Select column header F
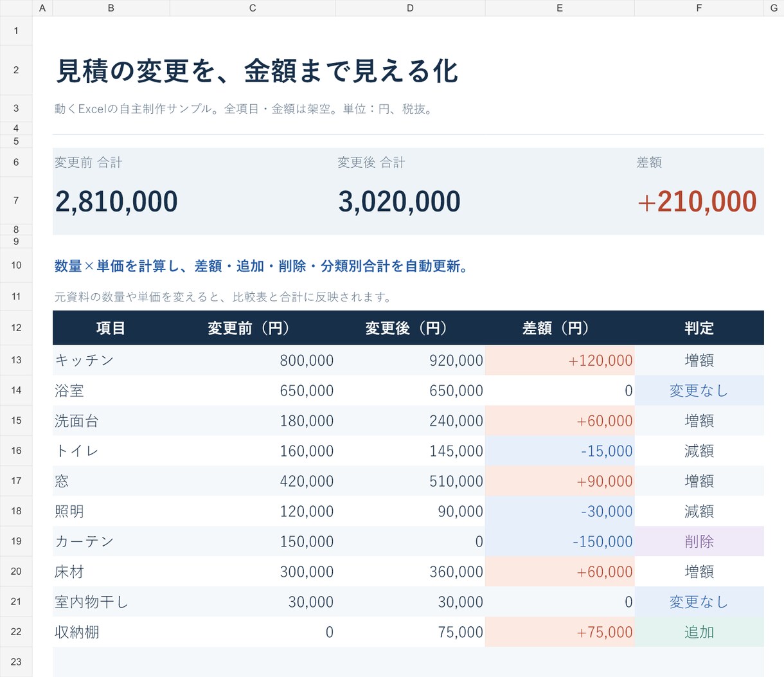The height and width of the screenshot is (677, 784). (x=699, y=8)
